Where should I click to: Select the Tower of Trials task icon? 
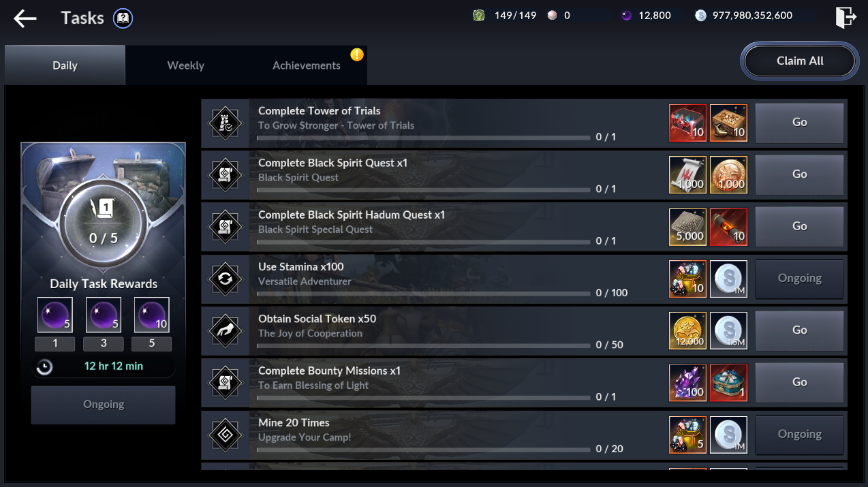coord(225,123)
